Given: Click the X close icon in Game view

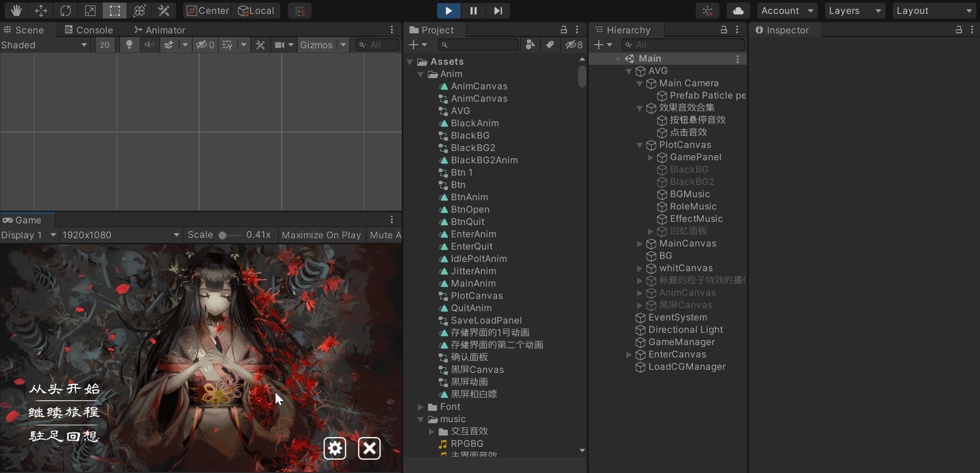Looking at the screenshot, I should 369,448.
